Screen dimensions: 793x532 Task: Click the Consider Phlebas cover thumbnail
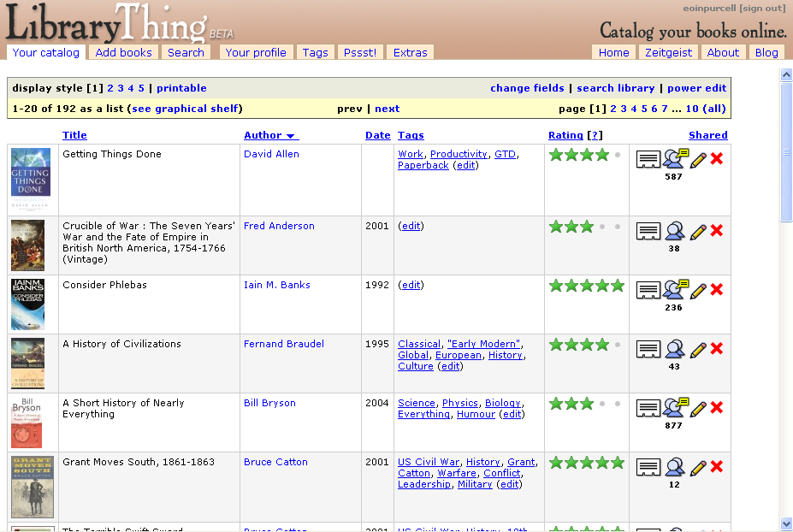click(x=27, y=304)
